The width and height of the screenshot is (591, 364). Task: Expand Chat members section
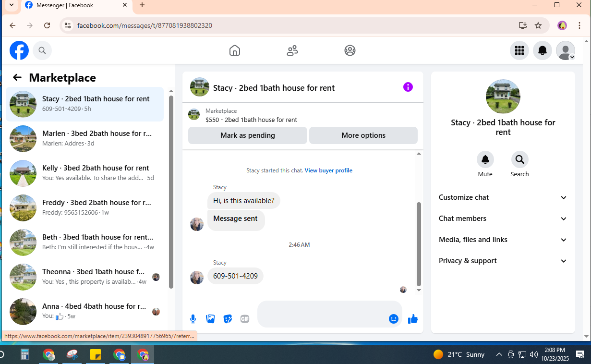[503, 218]
